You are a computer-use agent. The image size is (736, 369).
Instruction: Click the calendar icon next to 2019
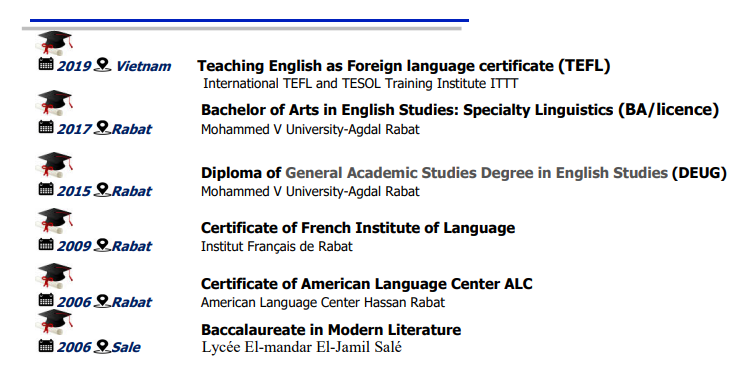(x=46, y=64)
